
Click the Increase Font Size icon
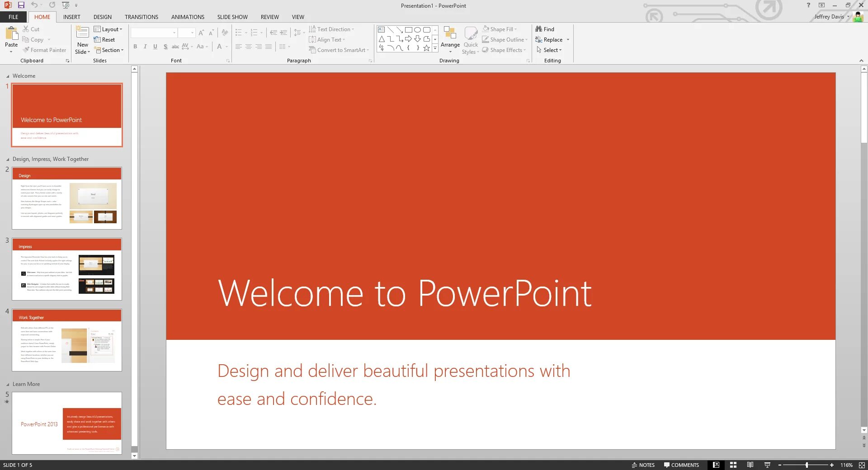tap(201, 33)
